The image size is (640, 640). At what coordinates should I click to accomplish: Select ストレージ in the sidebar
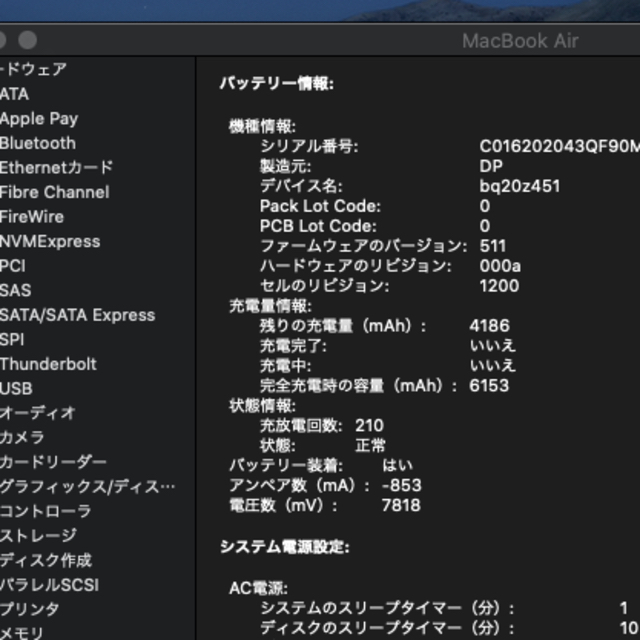pyautogui.click(x=38, y=536)
